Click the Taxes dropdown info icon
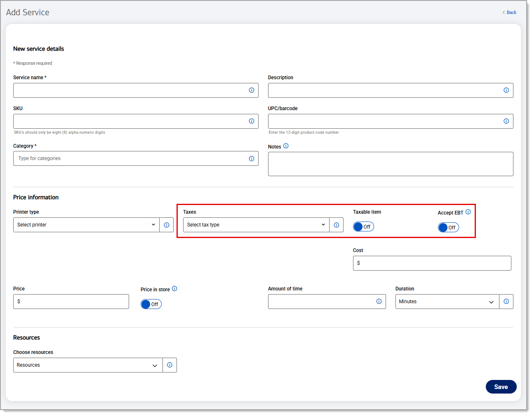The width and height of the screenshot is (532, 415). 337,225
